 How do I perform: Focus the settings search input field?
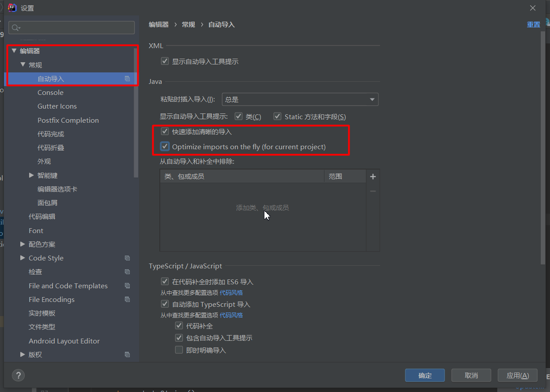(x=76, y=28)
